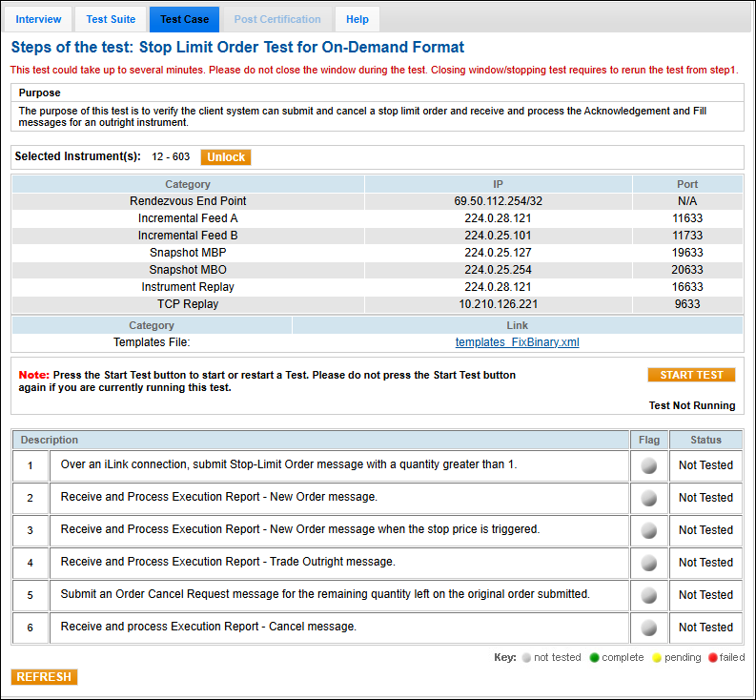Screen dimensions: 756x700
Task: Click the Rendezvous End Point row
Action: pos(188,201)
